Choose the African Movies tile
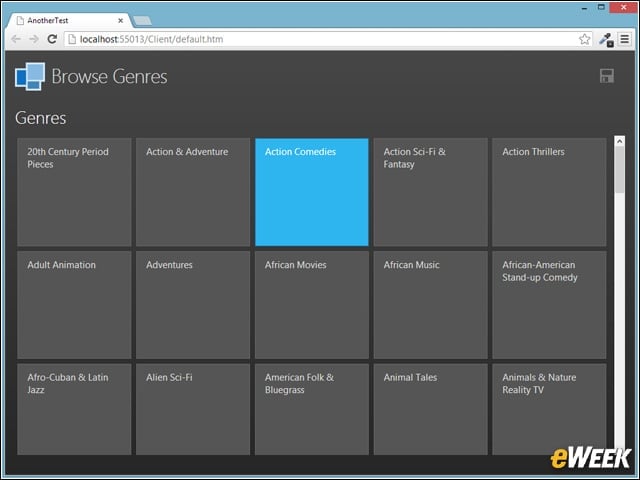This screenshot has height=480, width=640. tap(312, 305)
